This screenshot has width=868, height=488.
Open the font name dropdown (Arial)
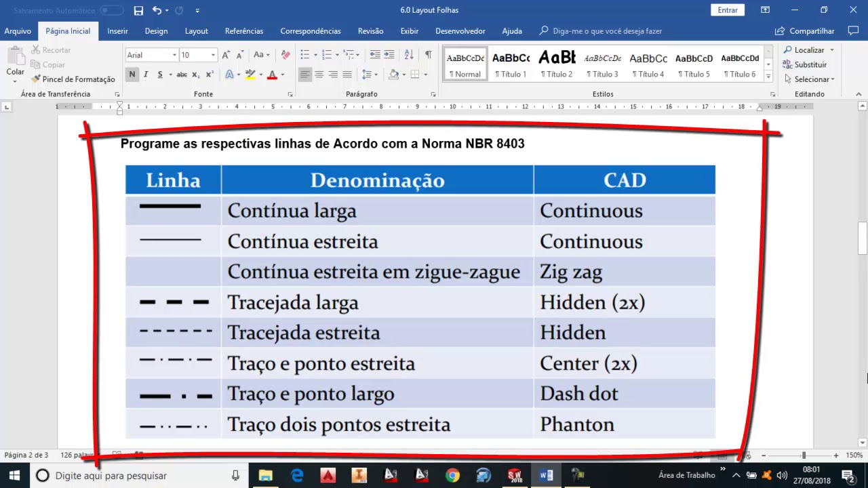(174, 55)
